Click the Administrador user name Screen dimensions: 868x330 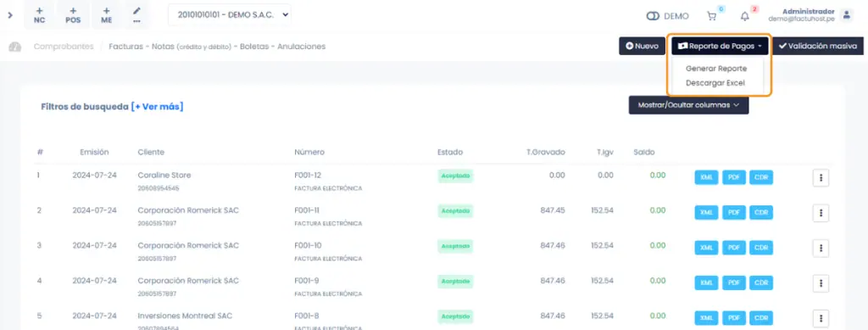pos(808,11)
